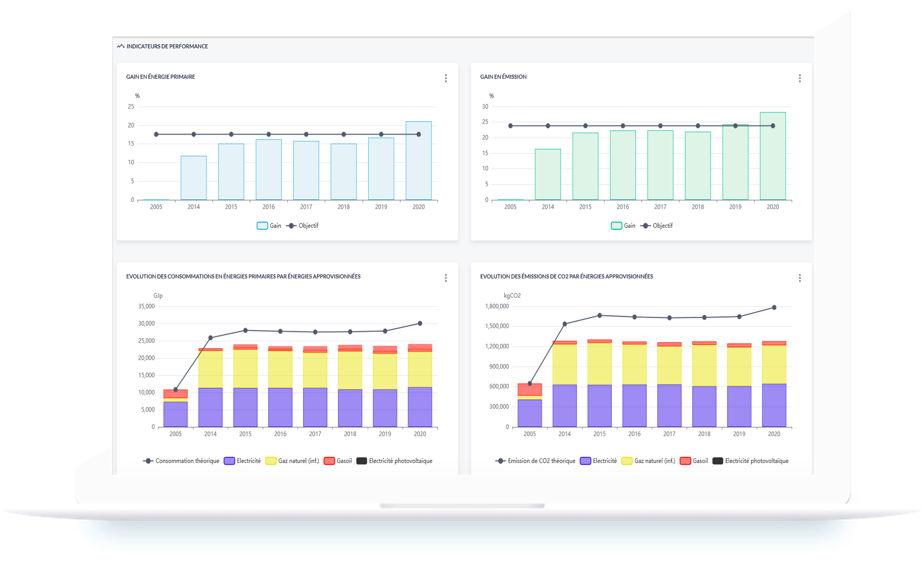
Task: Click the 1,800,000 y-axis label in the CO2 chart
Action: click(497, 306)
